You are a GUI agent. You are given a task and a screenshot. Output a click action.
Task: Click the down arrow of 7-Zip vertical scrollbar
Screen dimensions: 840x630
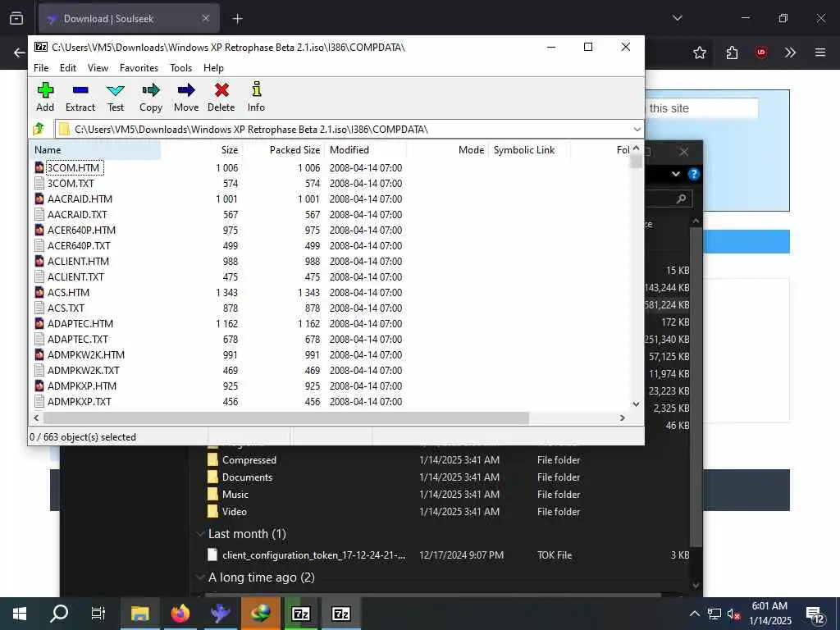click(x=636, y=404)
